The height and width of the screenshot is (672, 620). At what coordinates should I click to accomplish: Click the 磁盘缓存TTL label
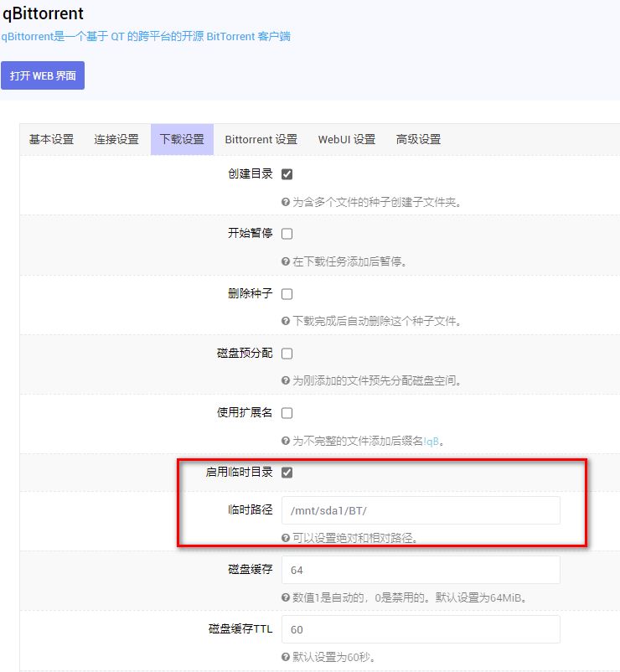click(x=240, y=629)
